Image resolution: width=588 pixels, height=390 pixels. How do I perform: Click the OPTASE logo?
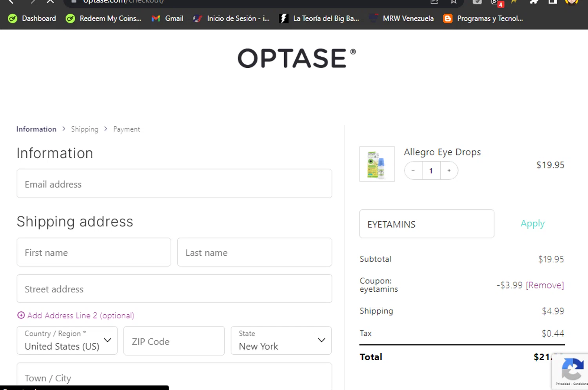[297, 58]
